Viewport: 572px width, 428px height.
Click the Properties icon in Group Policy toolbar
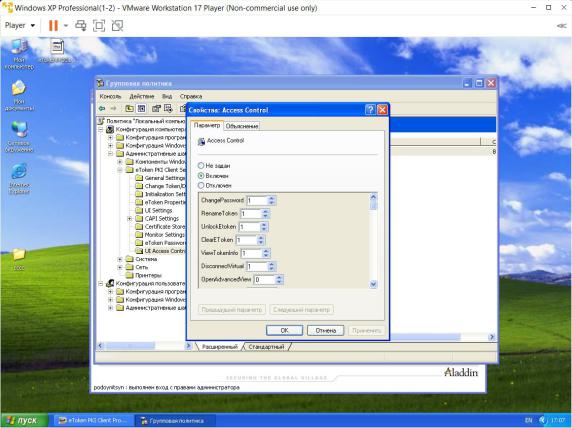[x=156, y=108]
